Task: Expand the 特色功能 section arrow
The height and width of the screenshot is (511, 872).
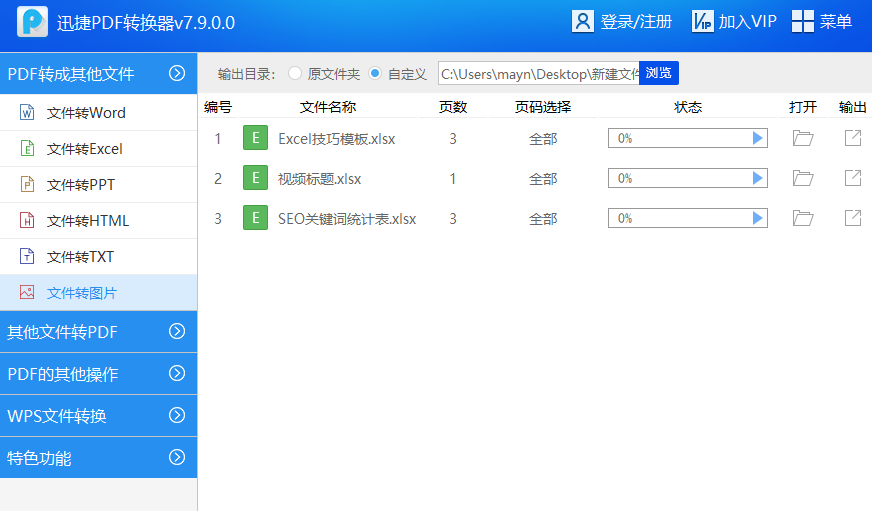Action: coord(177,457)
